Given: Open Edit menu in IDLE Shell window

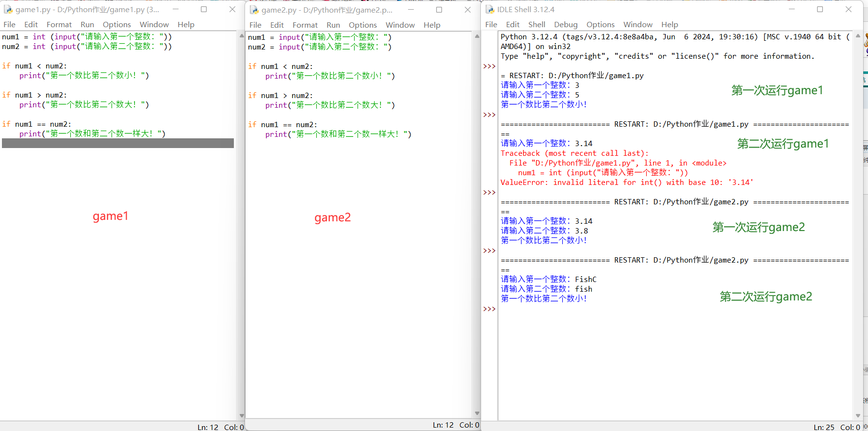Looking at the screenshot, I should click(513, 24).
